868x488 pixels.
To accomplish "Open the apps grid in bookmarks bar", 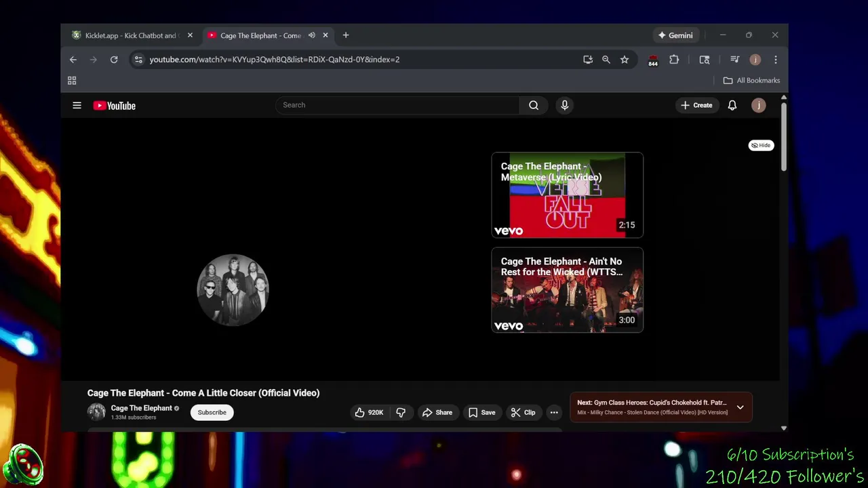I will point(72,81).
